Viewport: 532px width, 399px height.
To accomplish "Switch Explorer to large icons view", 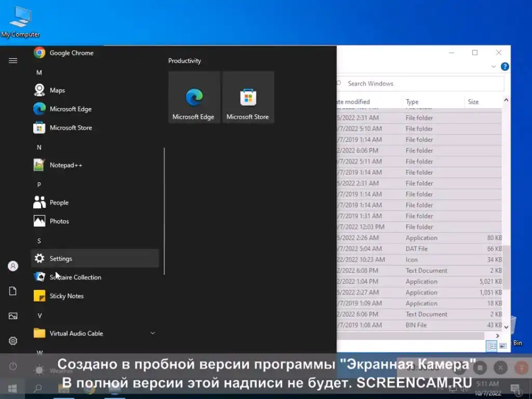I will pyautogui.click(x=503, y=345).
